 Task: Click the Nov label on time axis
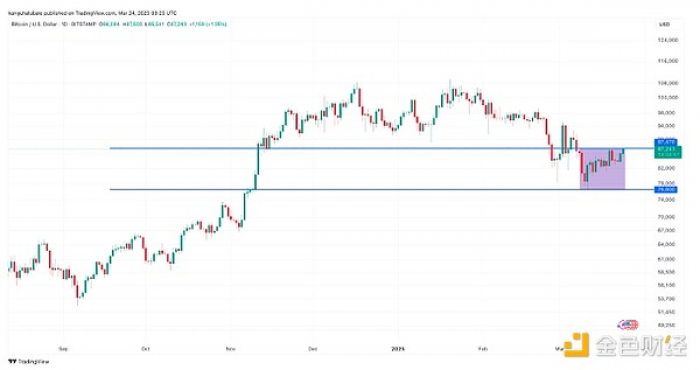point(231,349)
